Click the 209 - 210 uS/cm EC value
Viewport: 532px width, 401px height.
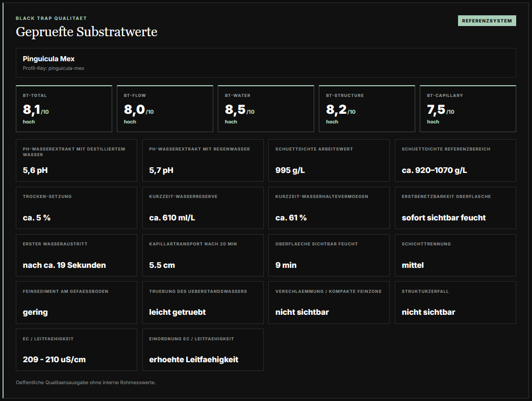54,360
